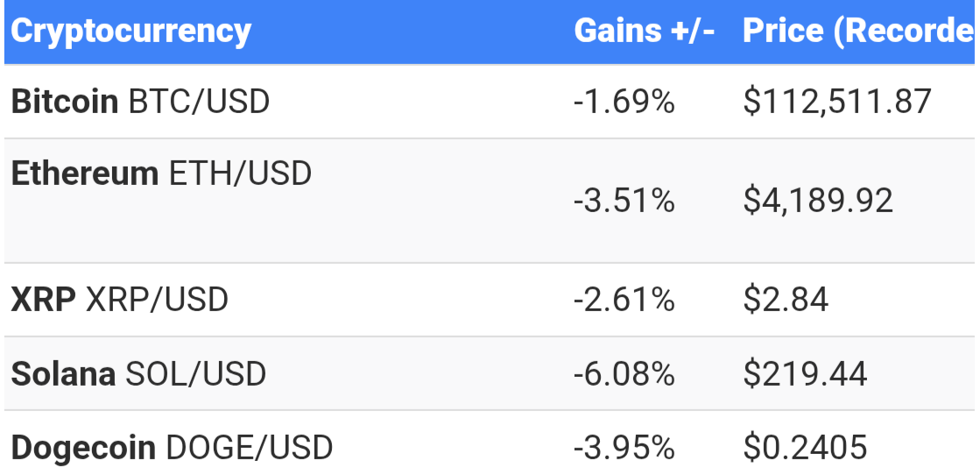Select the Solana name text
This screenshot has width=980, height=475.
(63, 373)
